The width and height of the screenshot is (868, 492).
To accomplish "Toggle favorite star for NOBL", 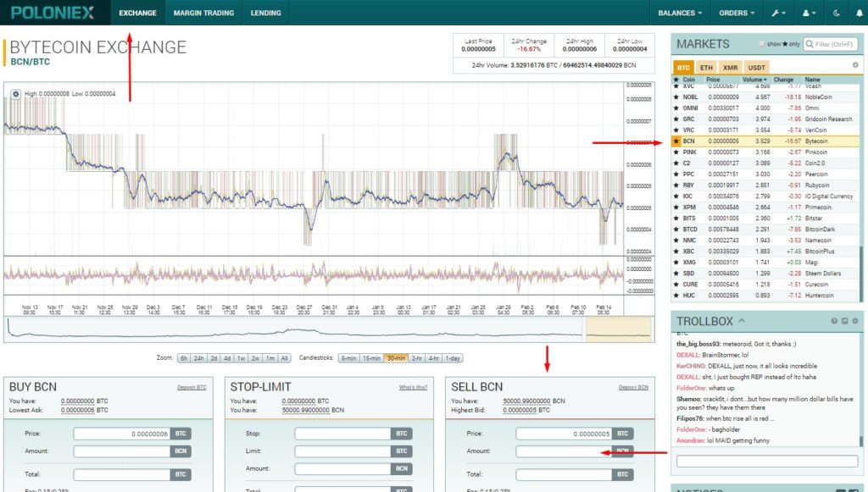I will coord(676,97).
